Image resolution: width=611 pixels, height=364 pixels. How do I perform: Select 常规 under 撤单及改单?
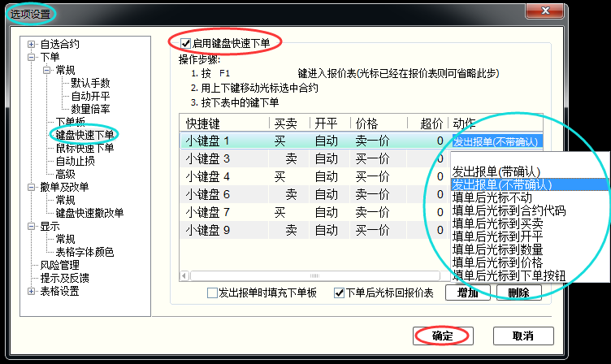coord(66,200)
